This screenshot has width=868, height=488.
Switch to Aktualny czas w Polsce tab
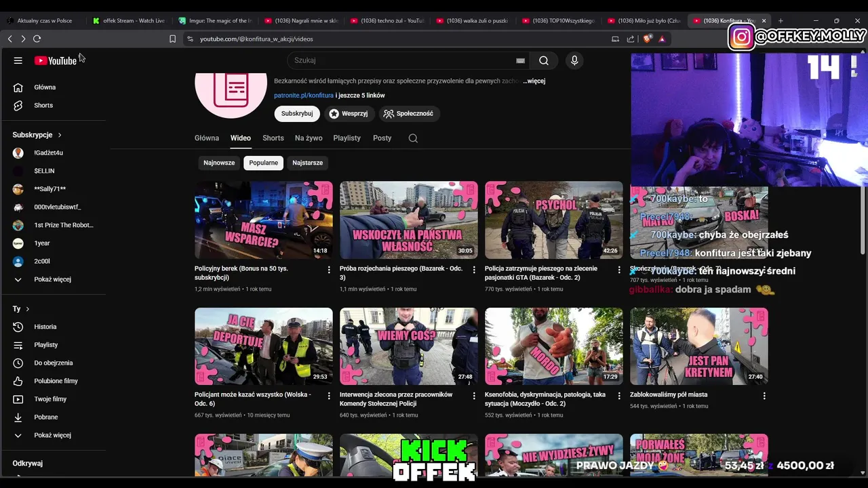[x=43, y=21]
